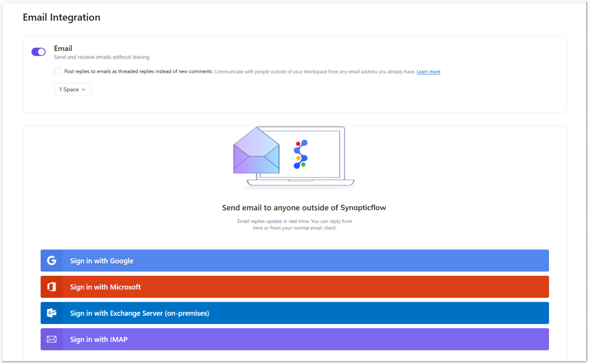Viewport: 589px width, 364px height.
Task: Click the Google G logo icon
Action: pos(52,261)
